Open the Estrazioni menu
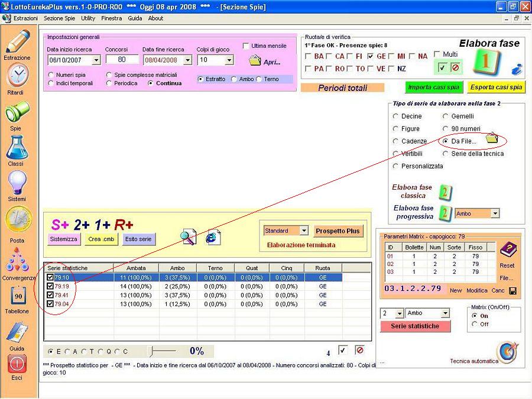The height and width of the screenshot is (399, 532). coord(26,18)
